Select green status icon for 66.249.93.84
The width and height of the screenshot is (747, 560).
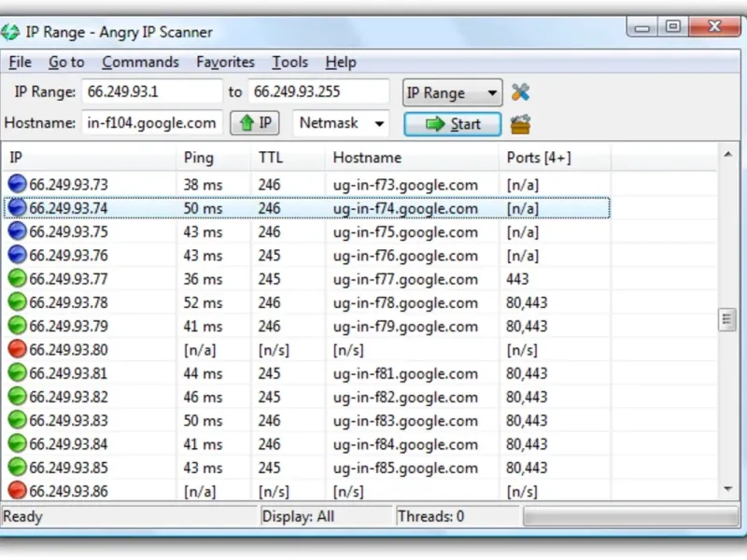tap(17, 443)
